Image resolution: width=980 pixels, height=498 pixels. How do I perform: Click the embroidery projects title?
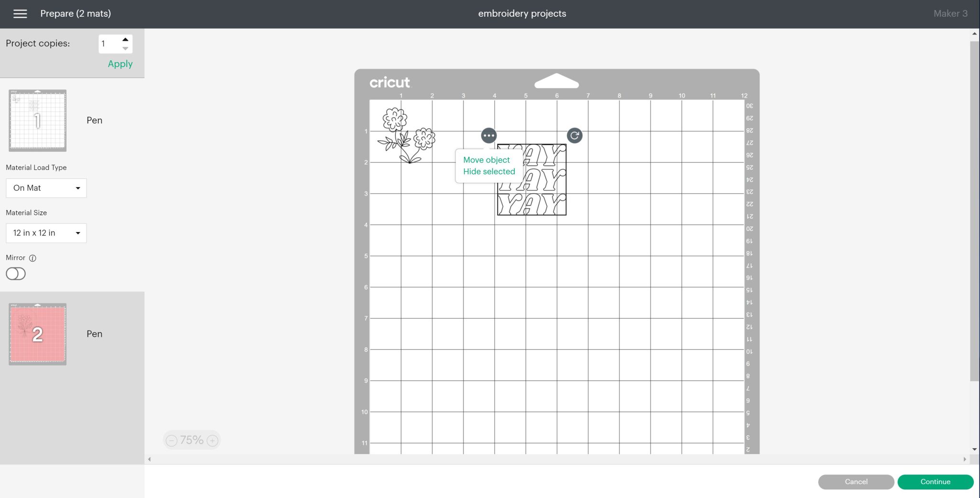click(522, 14)
